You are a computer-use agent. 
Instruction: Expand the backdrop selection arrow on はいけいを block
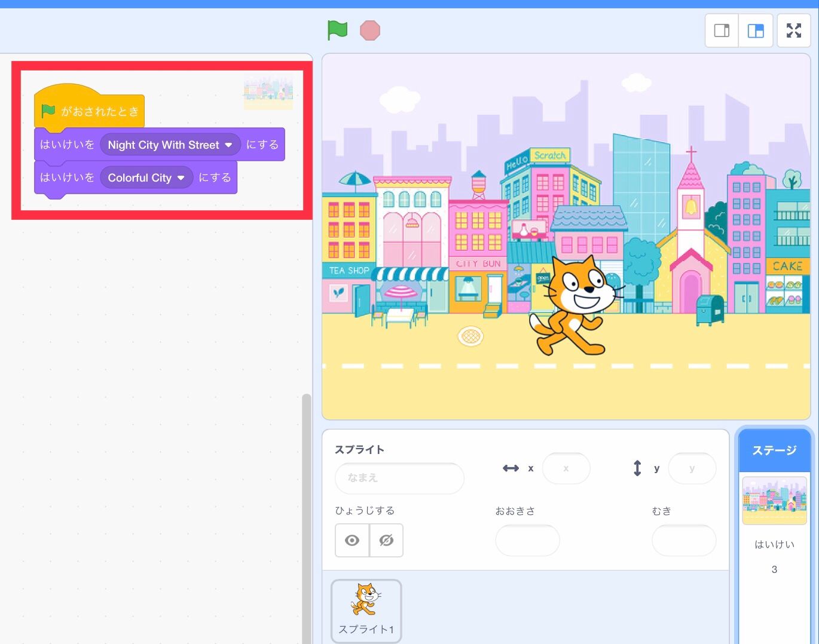230,145
